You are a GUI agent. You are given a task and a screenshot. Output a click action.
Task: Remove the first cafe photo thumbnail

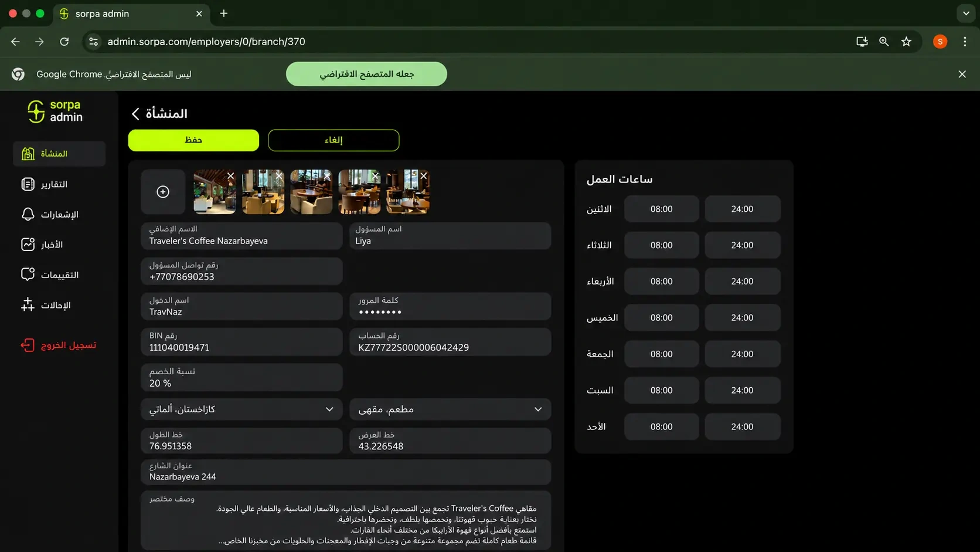[x=230, y=176]
